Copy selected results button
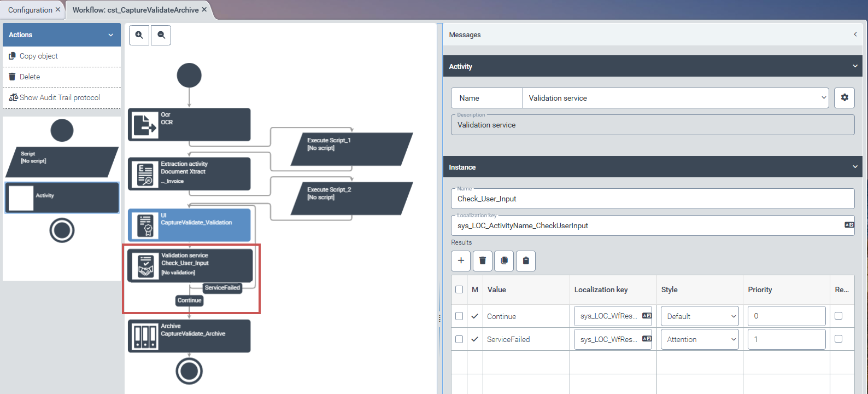 click(x=504, y=260)
